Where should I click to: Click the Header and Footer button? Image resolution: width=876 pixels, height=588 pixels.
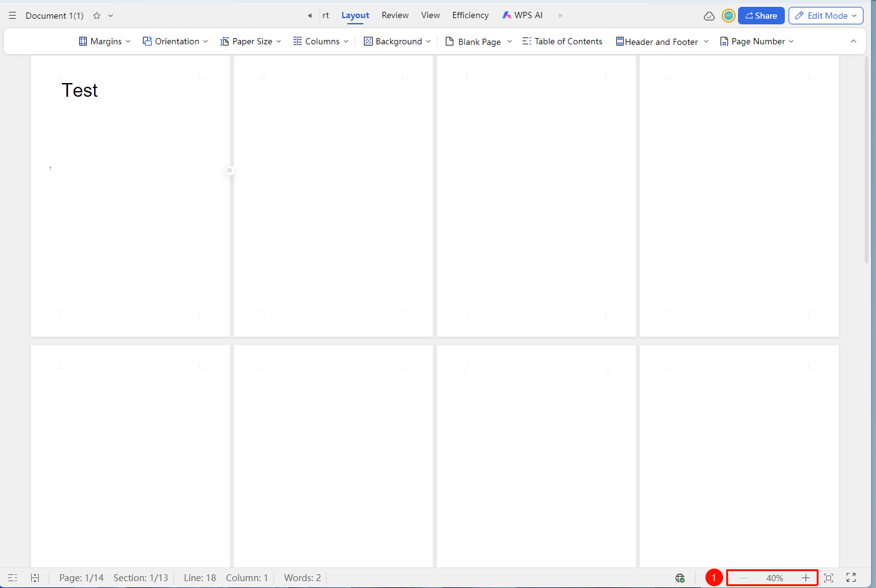click(657, 42)
